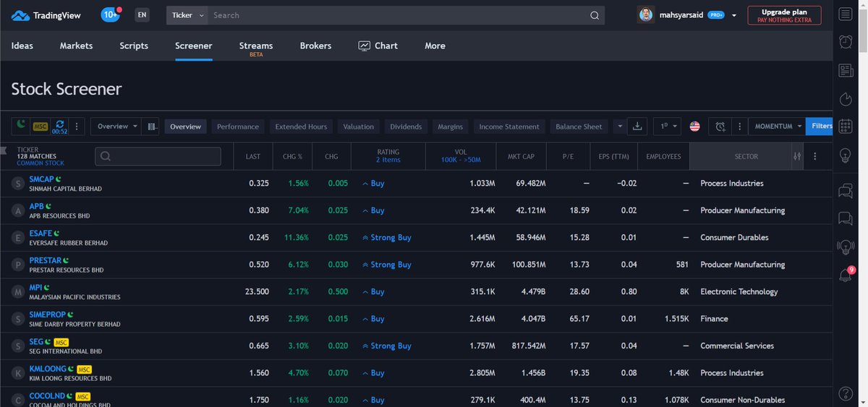Sort by the SECTOR column header

746,156
